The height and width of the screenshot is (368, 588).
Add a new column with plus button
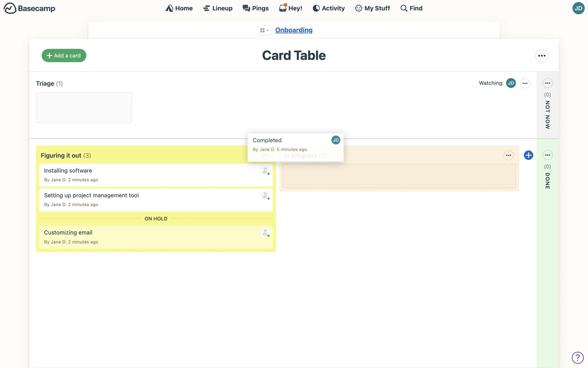point(528,155)
